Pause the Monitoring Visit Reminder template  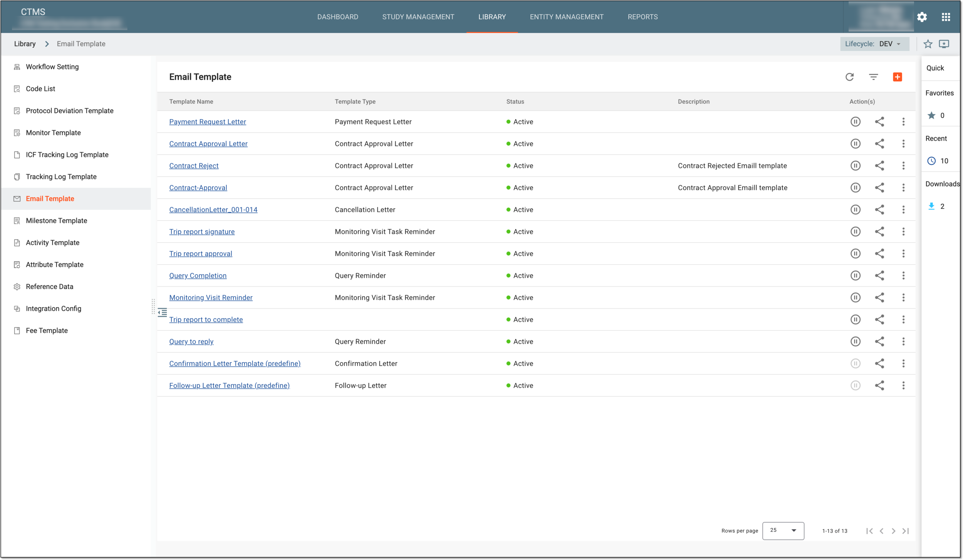pos(855,297)
